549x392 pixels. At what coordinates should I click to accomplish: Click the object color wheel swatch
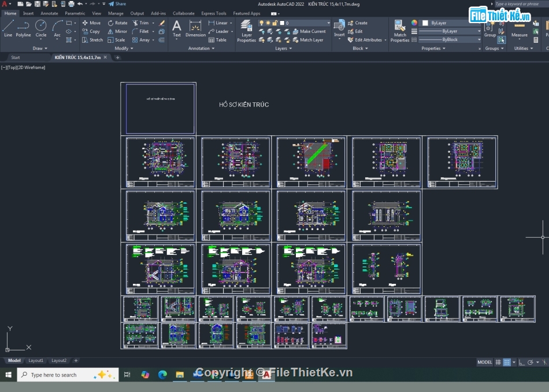click(414, 23)
